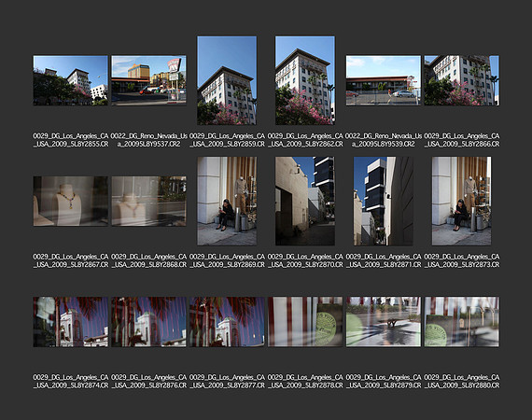
Task: Click filename label ending 5L8Y2862.CR
Action: (x=305, y=140)
